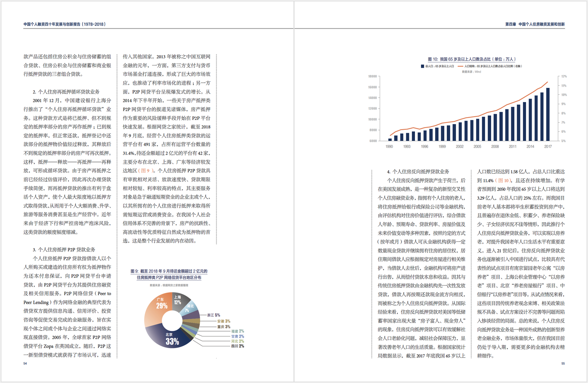This screenshot has width=588, height=383.
Task: Click the '14000' left axis label
Action: [x=373, y=98]
